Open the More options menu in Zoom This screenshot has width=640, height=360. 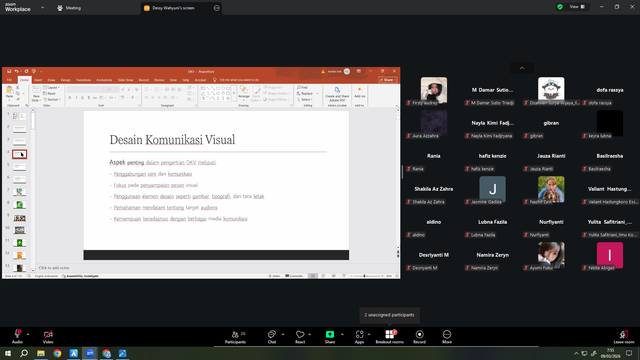pyautogui.click(x=447, y=337)
